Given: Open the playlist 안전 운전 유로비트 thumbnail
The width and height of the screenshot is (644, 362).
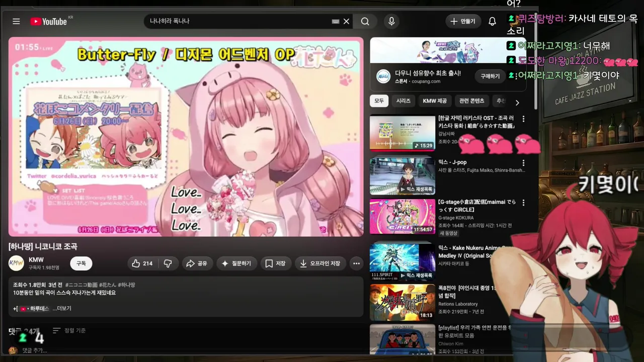Looking at the screenshot, I should click(403, 339).
